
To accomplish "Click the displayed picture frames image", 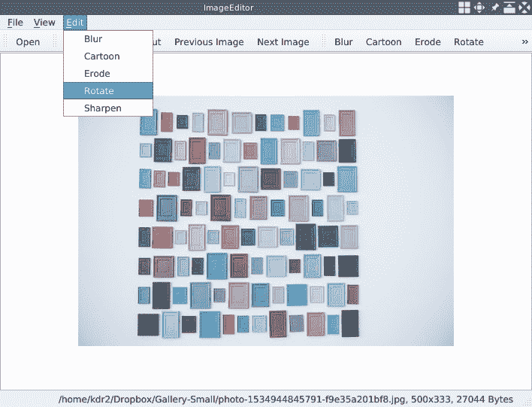I will 266,220.
